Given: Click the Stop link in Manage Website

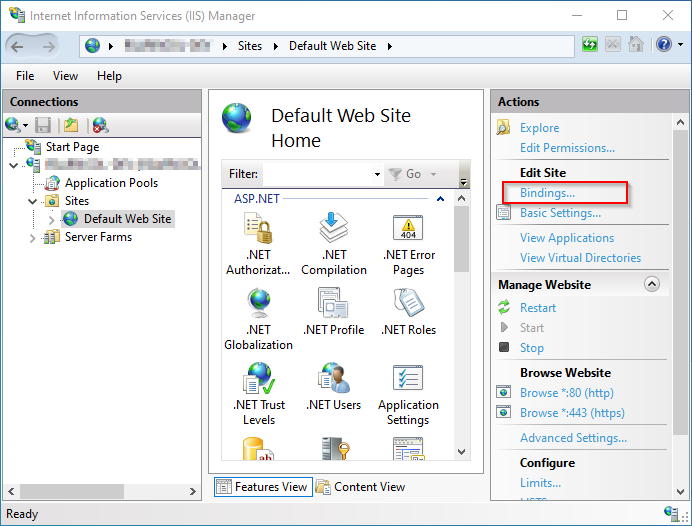Looking at the screenshot, I should (x=531, y=348).
